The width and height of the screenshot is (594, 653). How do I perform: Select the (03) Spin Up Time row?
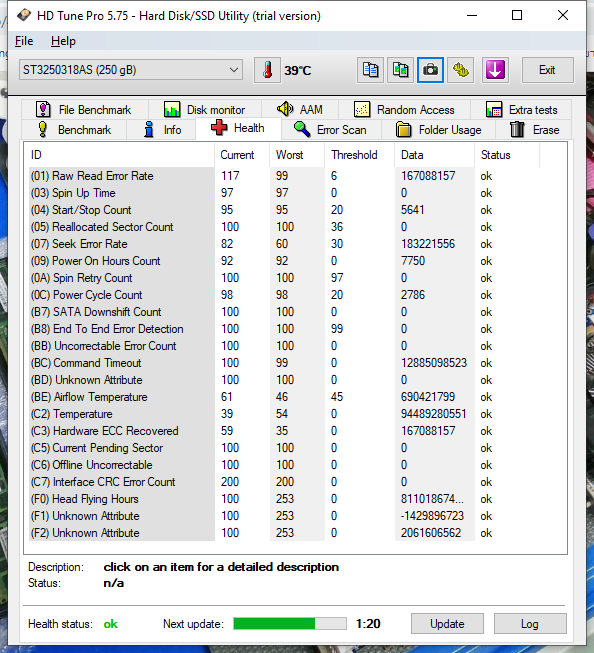click(x=284, y=193)
